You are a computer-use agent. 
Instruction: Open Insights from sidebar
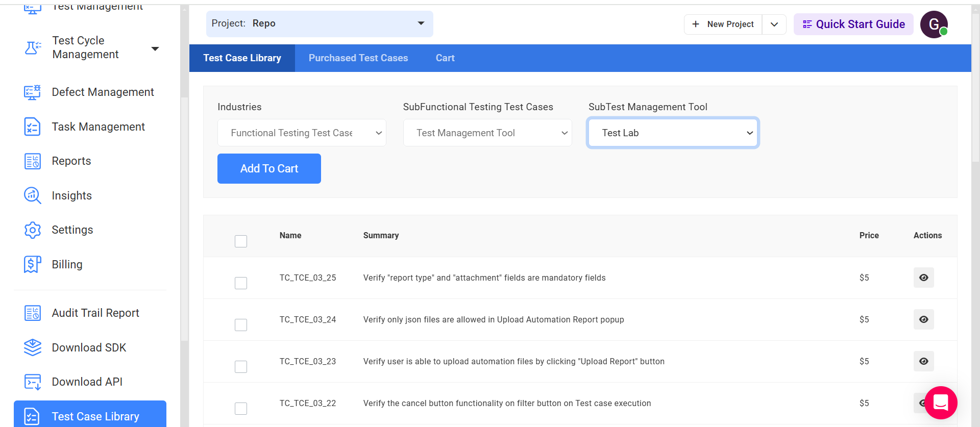pos(72,195)
